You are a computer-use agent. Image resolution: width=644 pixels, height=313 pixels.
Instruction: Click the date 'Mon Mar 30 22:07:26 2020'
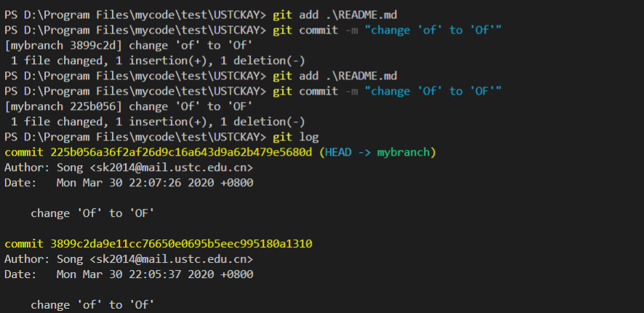point(135,183)
